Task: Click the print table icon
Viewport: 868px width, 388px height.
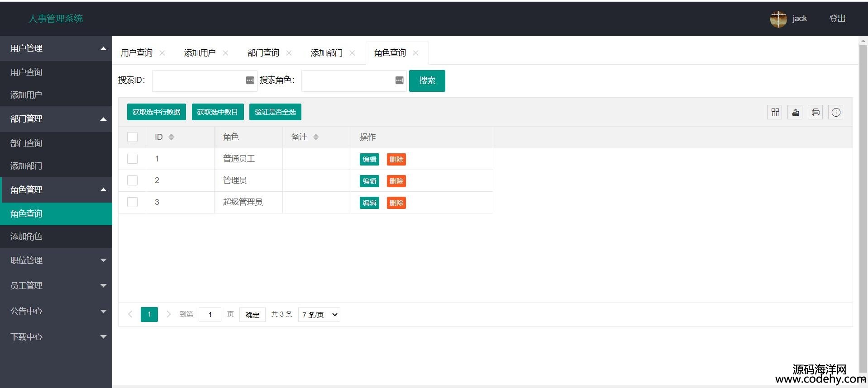Action: pyautogui.click(x=816, y=112)
